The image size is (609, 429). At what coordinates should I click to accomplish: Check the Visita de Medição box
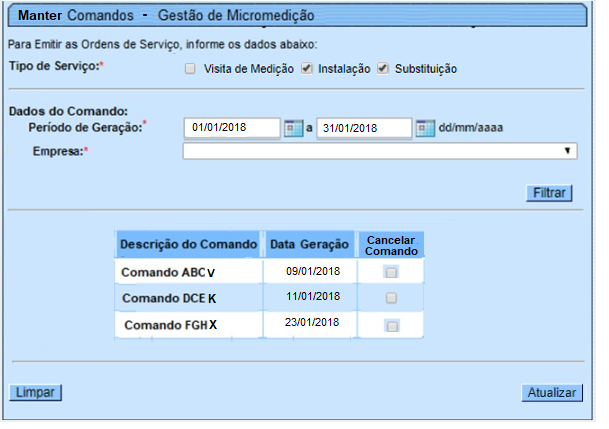190,69
